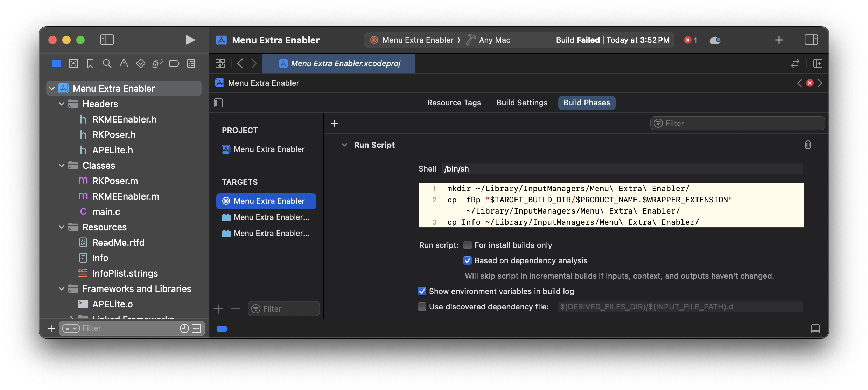Uncheck Show environment variables in build log

pos(422,291)
